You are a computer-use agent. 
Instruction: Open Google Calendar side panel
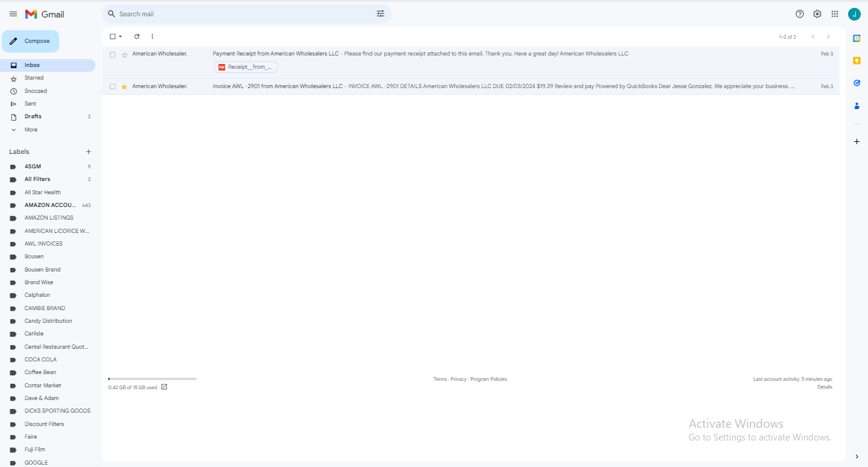[x=857, y=38]
